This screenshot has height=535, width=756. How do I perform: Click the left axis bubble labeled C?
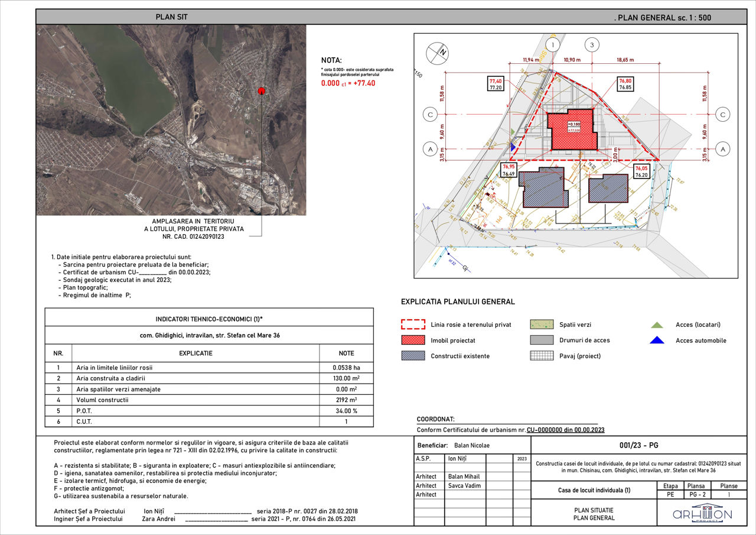click(430, 114)
